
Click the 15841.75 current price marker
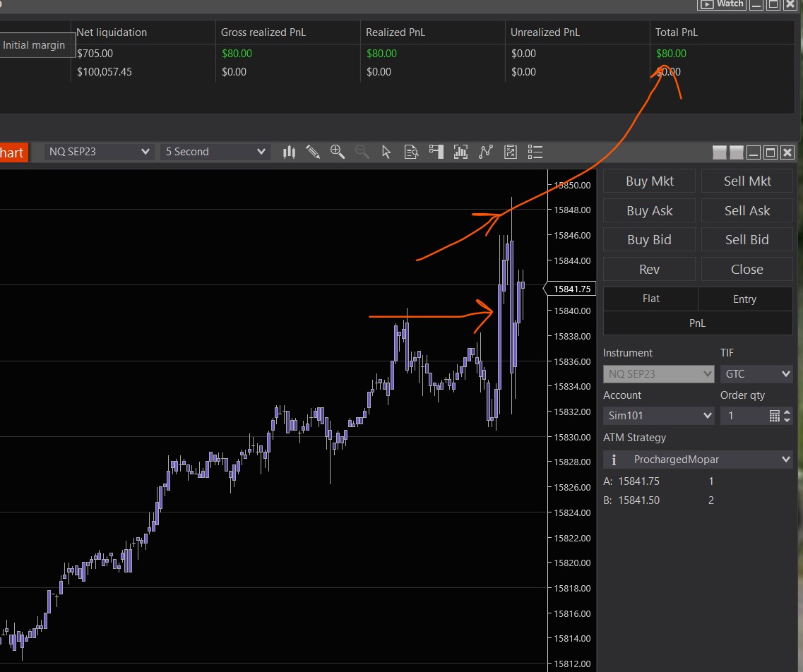[x=569, y=289]
